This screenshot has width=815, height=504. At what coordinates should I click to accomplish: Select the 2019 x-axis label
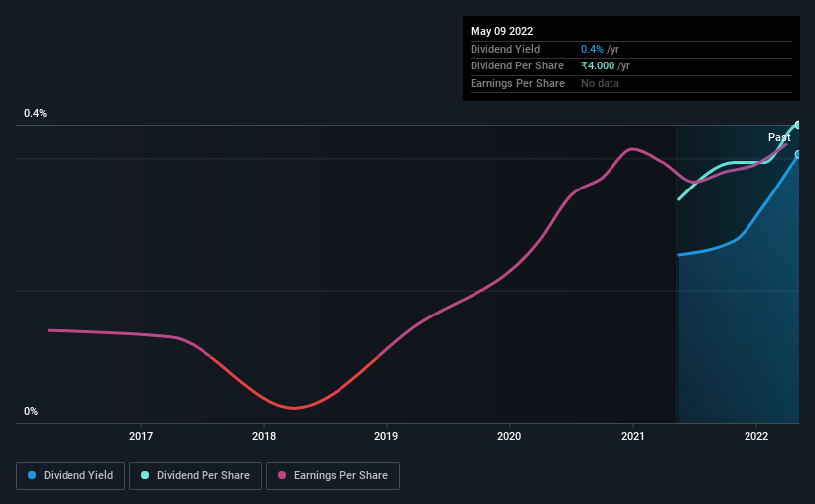(x=386, y=436)
